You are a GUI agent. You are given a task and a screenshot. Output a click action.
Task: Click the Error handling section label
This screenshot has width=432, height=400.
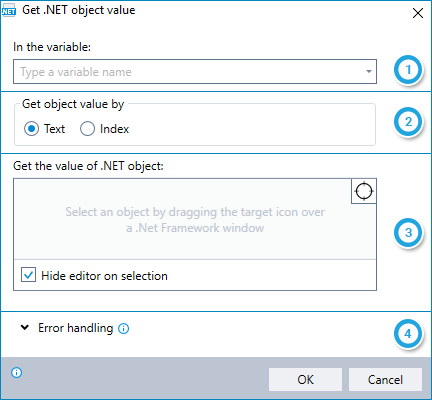point(76,328)
